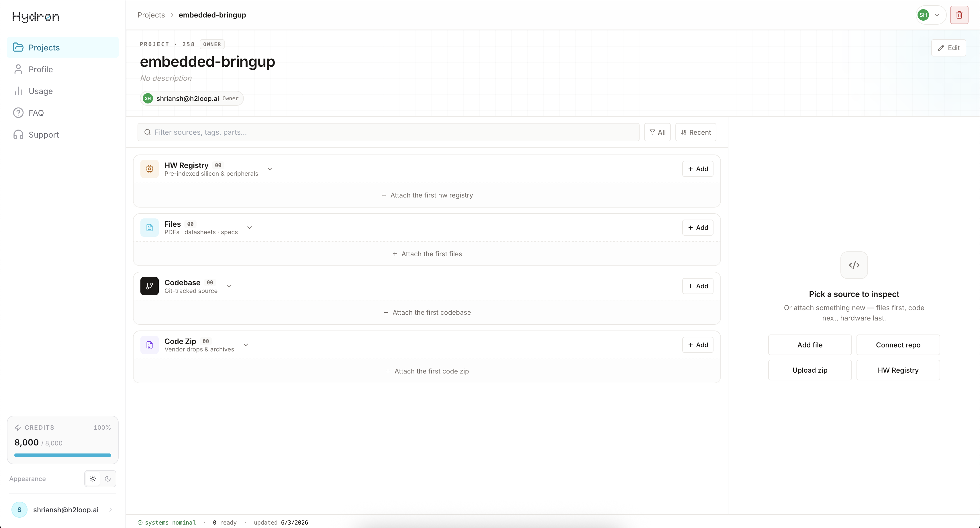Add a source to Codebase
Image resolution: width=980 pixels, height=528 pixels.
698,286
